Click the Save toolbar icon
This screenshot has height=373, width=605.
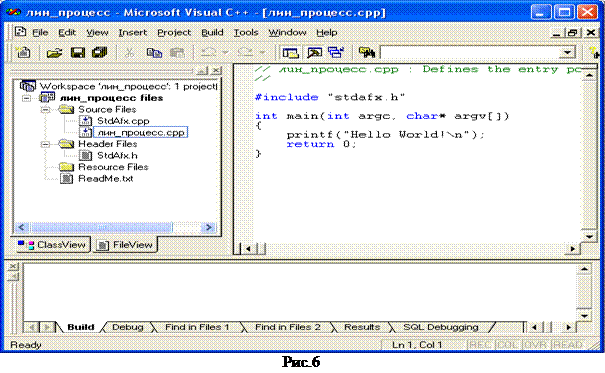tap(78, 53)
